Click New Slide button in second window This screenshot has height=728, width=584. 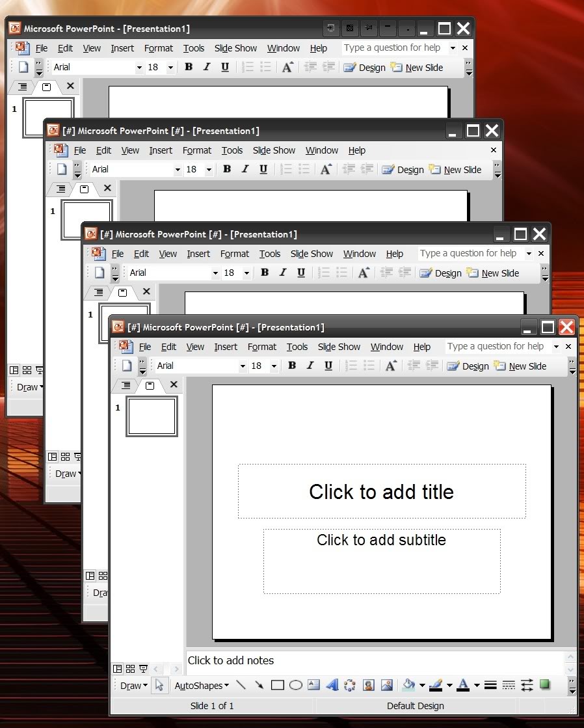(x=455, y=170)
